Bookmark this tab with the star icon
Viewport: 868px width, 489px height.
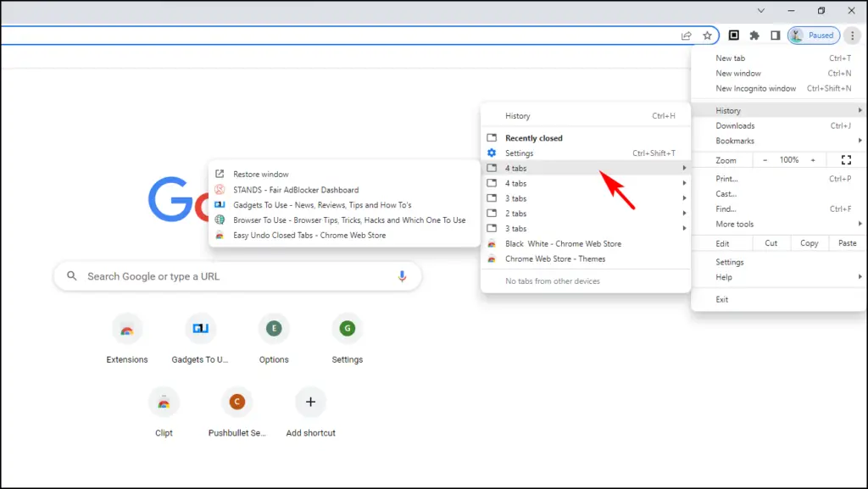point(707,36)
